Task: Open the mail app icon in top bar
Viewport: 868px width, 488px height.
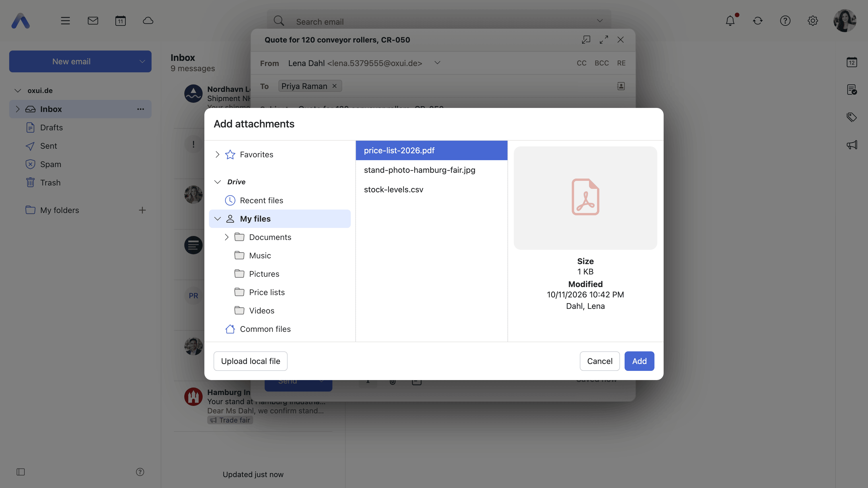Action: pos(93,21)
